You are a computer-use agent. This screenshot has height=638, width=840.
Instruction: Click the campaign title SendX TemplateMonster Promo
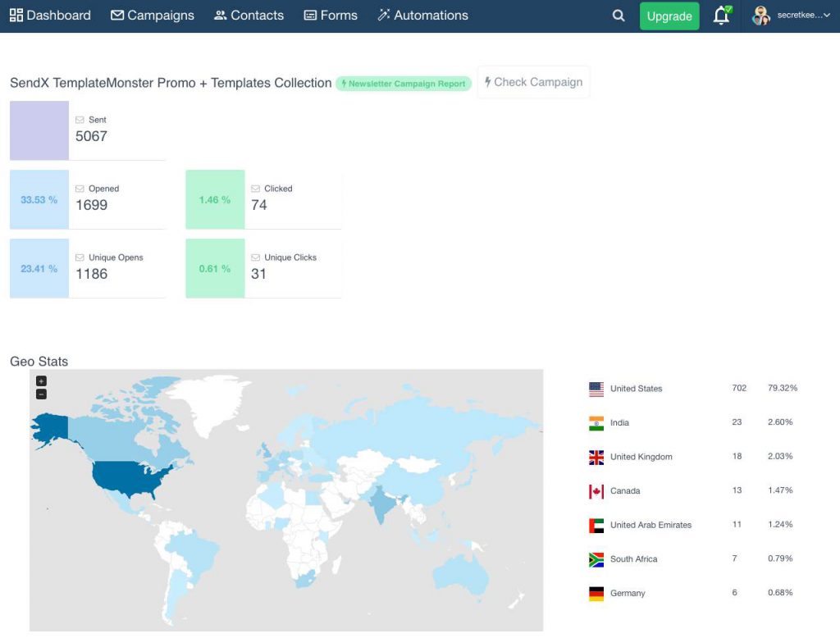(x=171, y=83)
